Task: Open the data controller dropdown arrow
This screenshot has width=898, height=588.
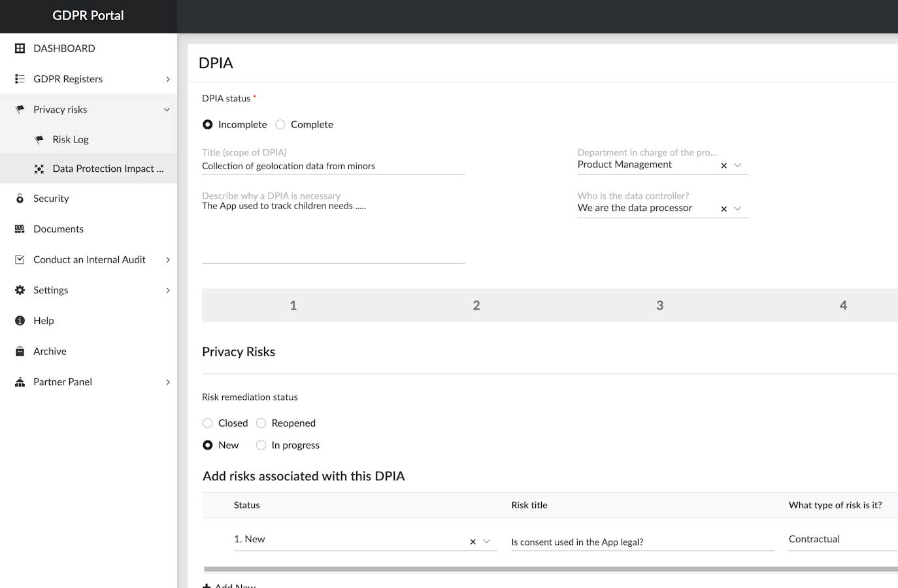Action: pos(738,208)
